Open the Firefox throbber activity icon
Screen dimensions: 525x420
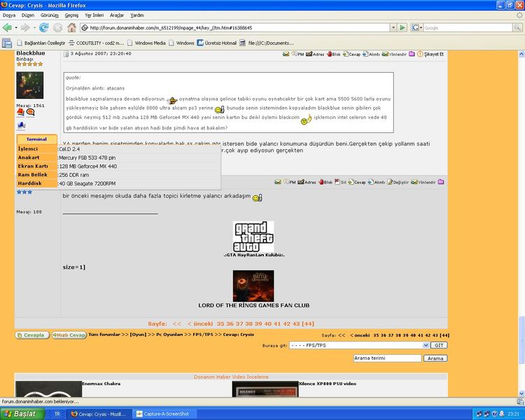(519, 15)
